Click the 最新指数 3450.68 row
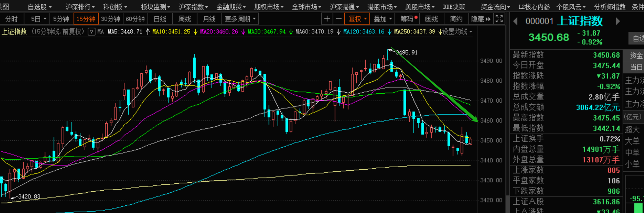Viewport: 644px width, 213px height. (566, 55)
